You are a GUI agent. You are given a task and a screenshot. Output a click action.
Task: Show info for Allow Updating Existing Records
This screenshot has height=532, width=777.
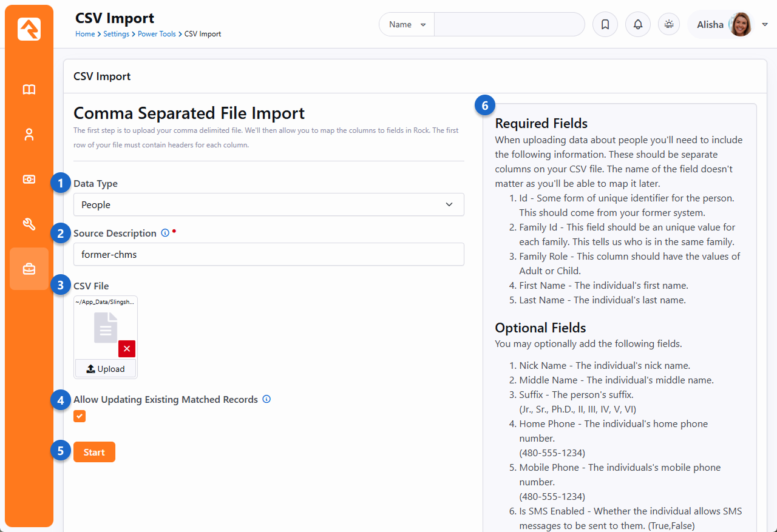pos(266,399)
